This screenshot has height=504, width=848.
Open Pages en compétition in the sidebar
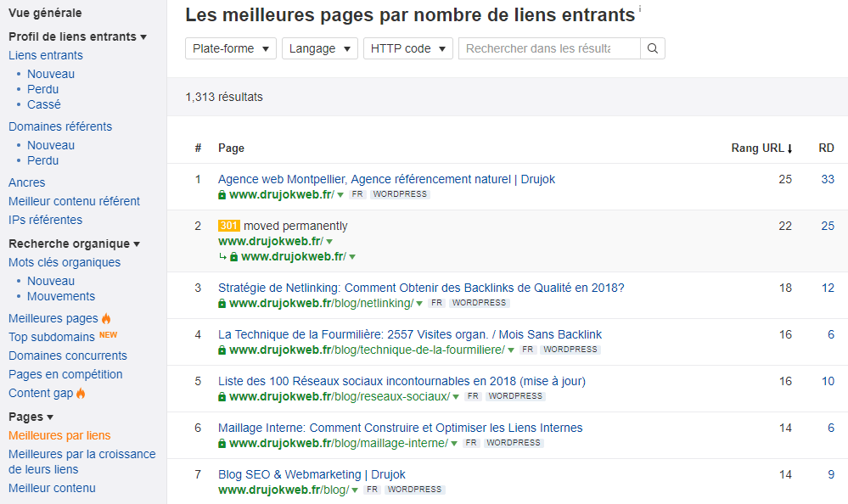click(x=65, y=374)
